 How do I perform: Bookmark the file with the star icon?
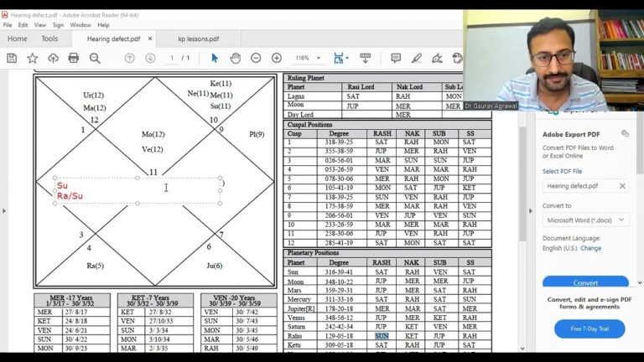[x=33, y=59]
